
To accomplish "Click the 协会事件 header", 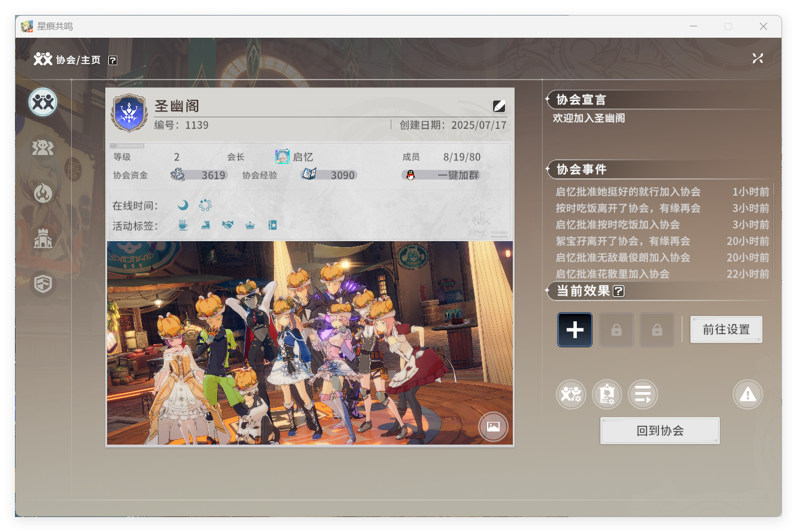I will (582, 169).
